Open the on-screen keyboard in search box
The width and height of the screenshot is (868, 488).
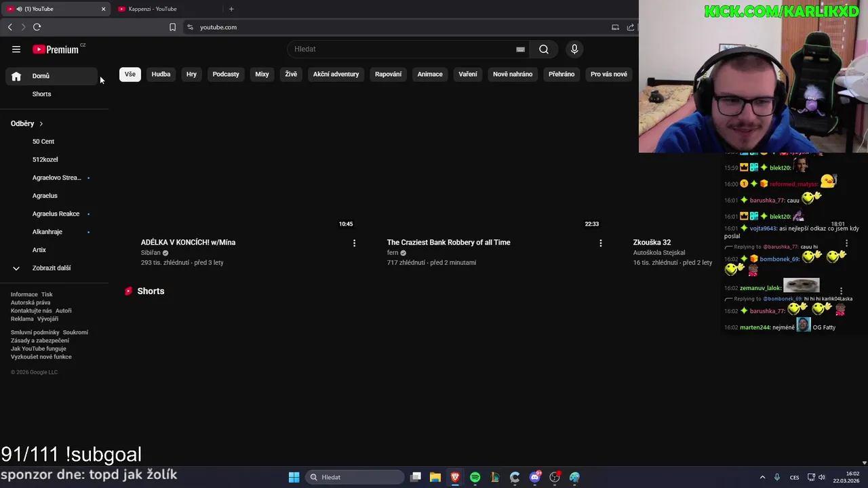point(520,49)
